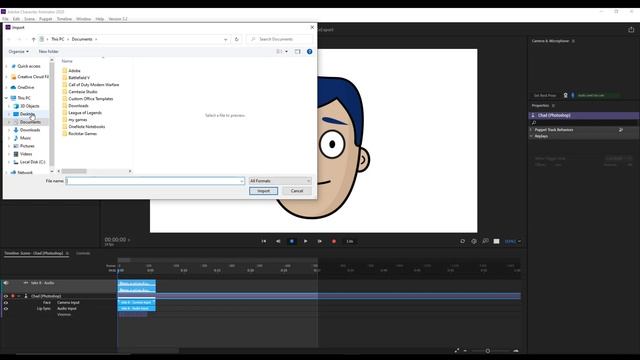Select the OneNote Notebooks folder
Screen dimensions: 640x360
[x=87, y=127]
